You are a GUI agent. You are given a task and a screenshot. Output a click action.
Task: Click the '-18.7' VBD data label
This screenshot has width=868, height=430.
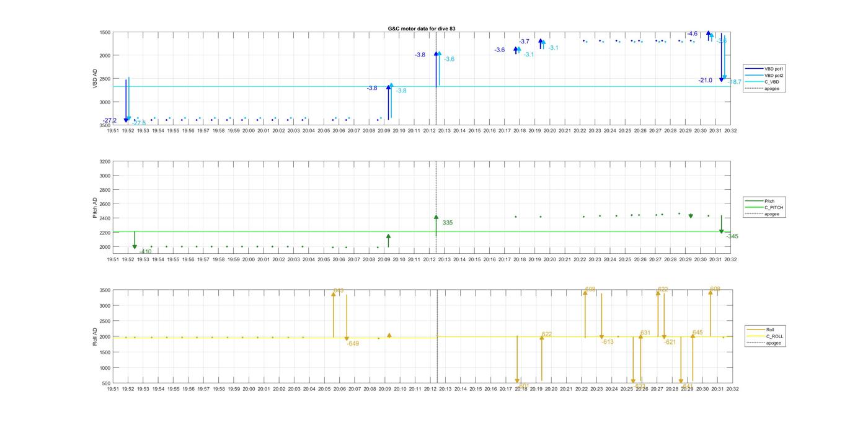[734, 82]
